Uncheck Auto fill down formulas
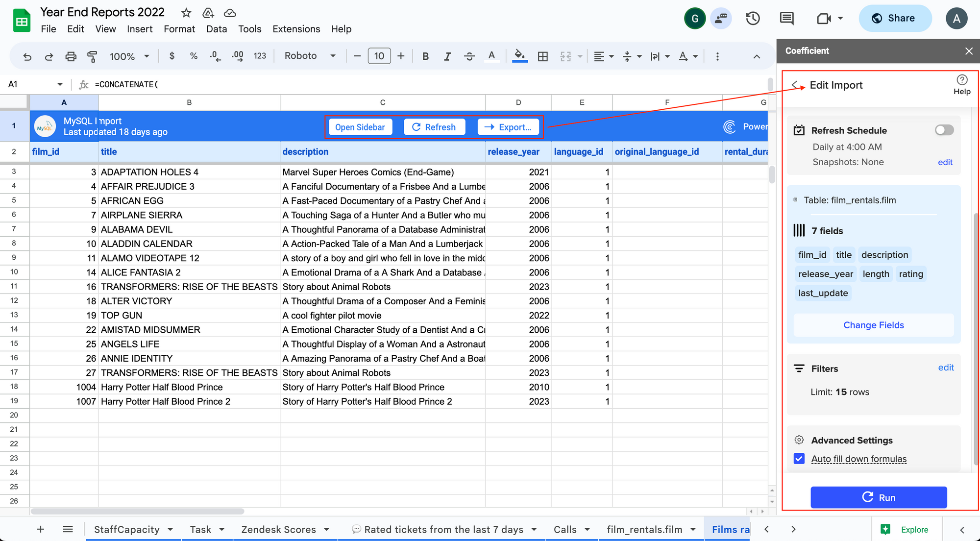This screenshot has height=541, width=980. point(799,459)
